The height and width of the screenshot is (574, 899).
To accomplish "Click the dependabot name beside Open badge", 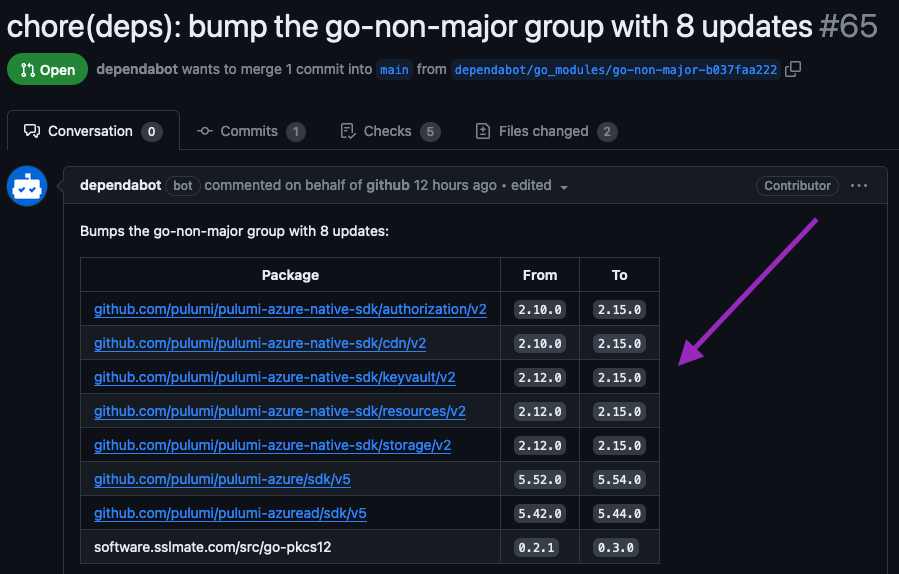I will point(137,69).
